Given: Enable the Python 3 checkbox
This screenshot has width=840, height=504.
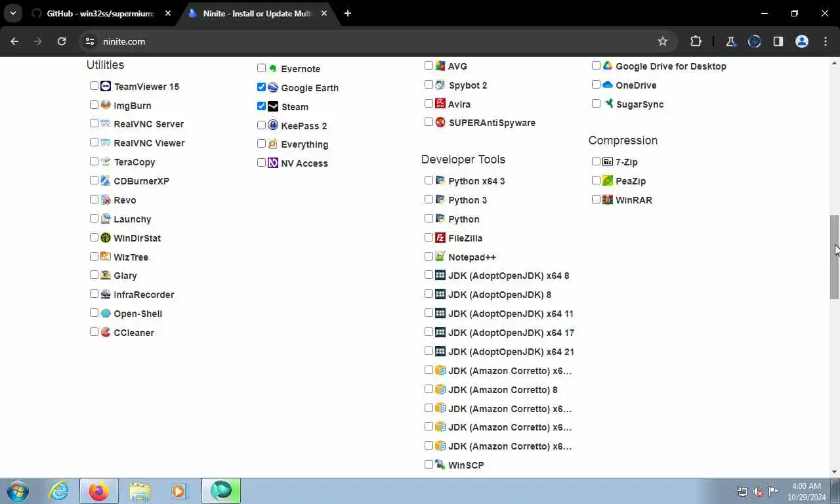Looking at the screenshot, I should pos(429,199).
